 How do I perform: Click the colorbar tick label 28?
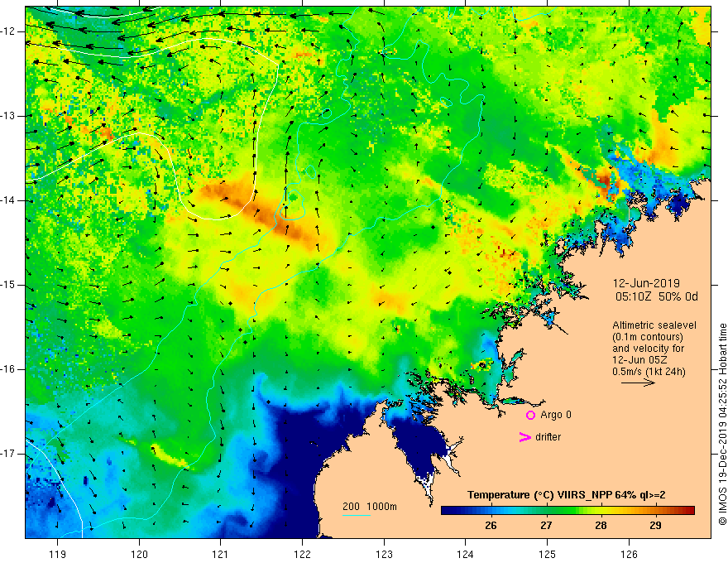point(601,526)
